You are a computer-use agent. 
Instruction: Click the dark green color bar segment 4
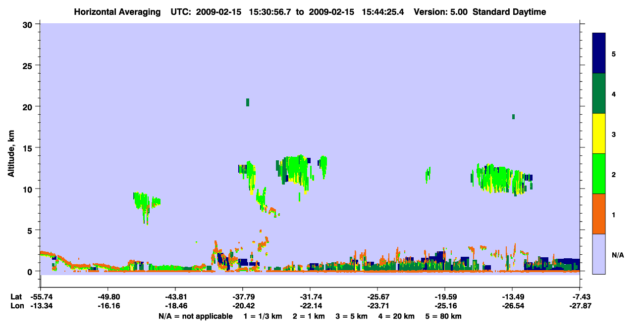point(599,94)
